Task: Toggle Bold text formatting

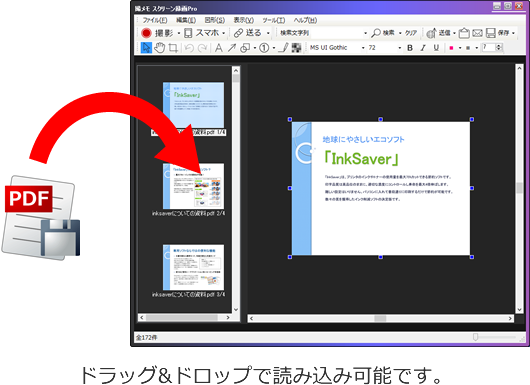Action: [x=410, y=48]
